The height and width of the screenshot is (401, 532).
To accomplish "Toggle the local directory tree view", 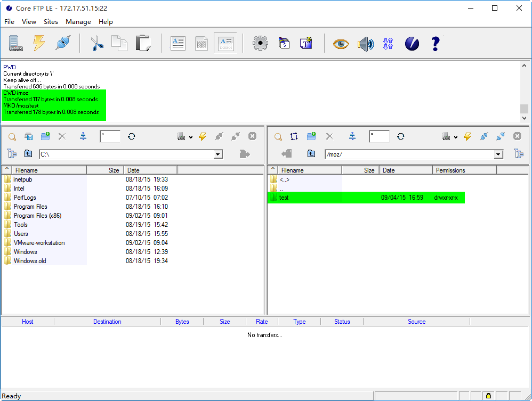I will click(12, 154).
